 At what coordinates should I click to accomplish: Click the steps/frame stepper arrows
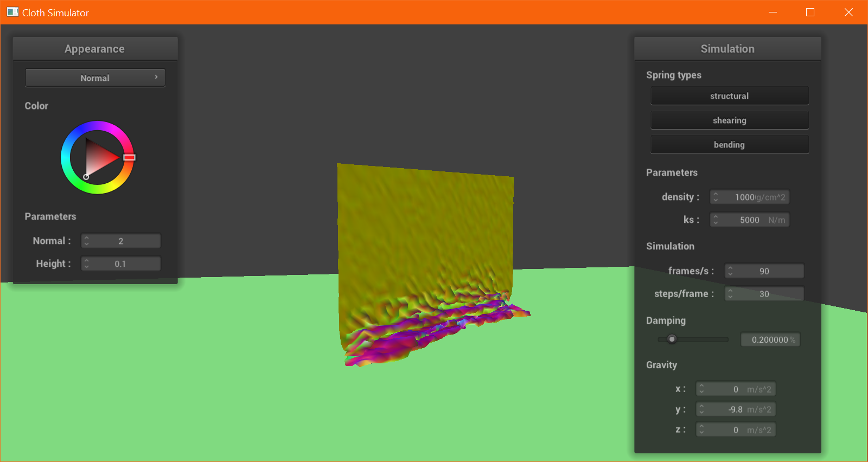[x=730, y=293]
